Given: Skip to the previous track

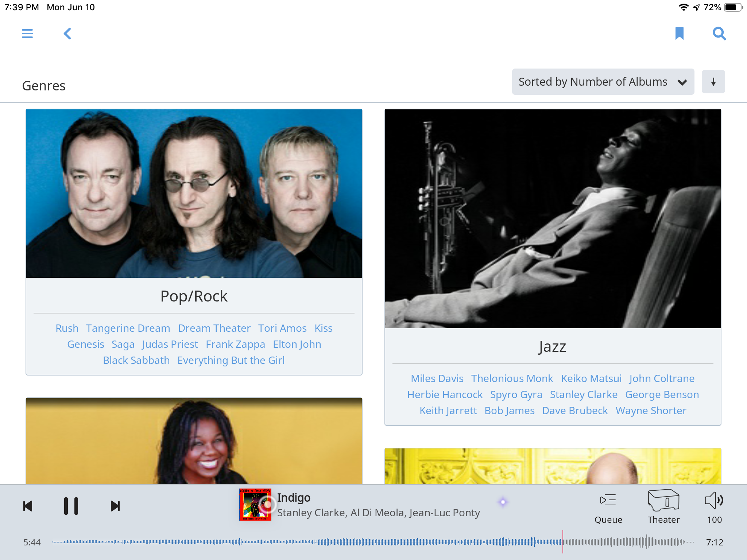Looking at the screenshot, I should click(x=28, y=506).
